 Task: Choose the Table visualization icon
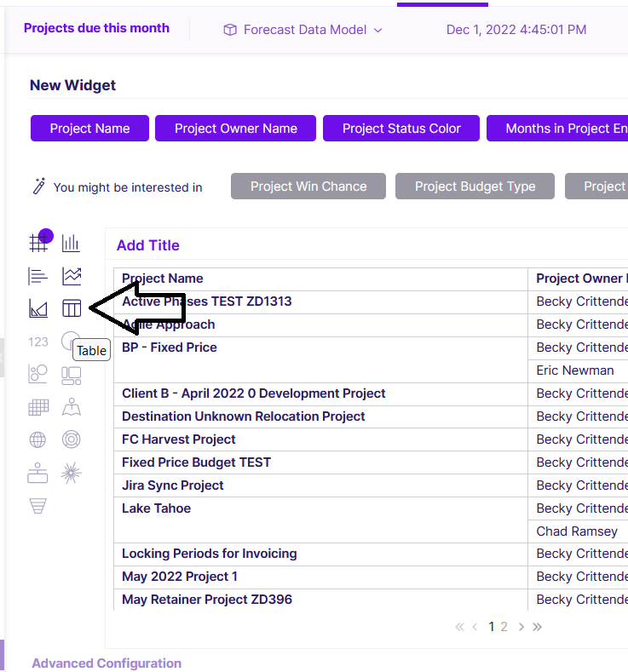coord(72,308)
